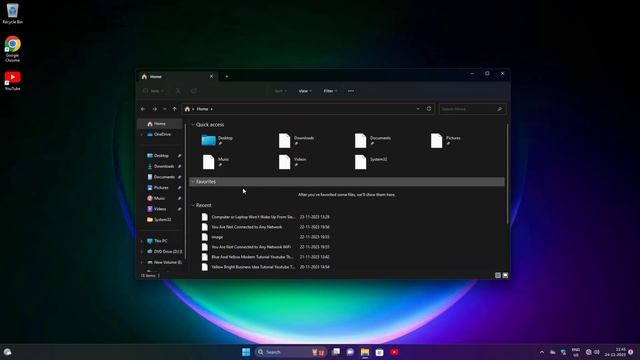Viewport: 640px width, 360px height.
Task: Open System32 folder in Quick access
Action: pyautogui.click(x=371, y=162)
